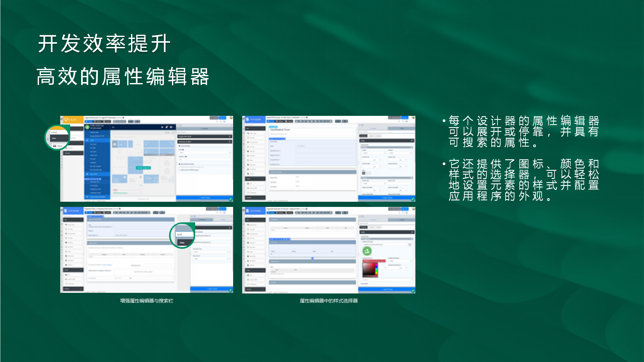Screen dimensions: 644x362
Task: Select the dark 'Basic' category under inbox search
Action: [x=60, y=138]
